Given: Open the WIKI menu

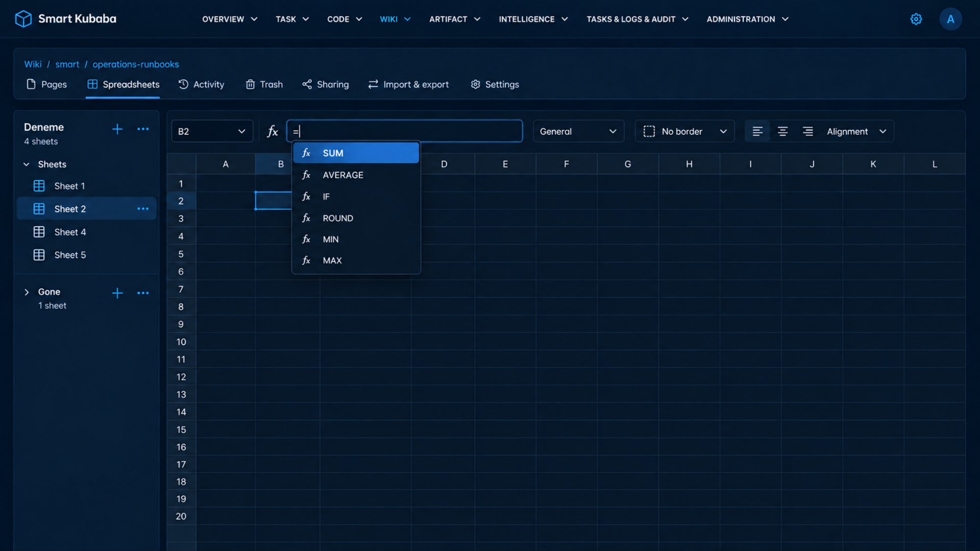Looking at the screenshot, I should pyautogui.click(x=395, y=19).
